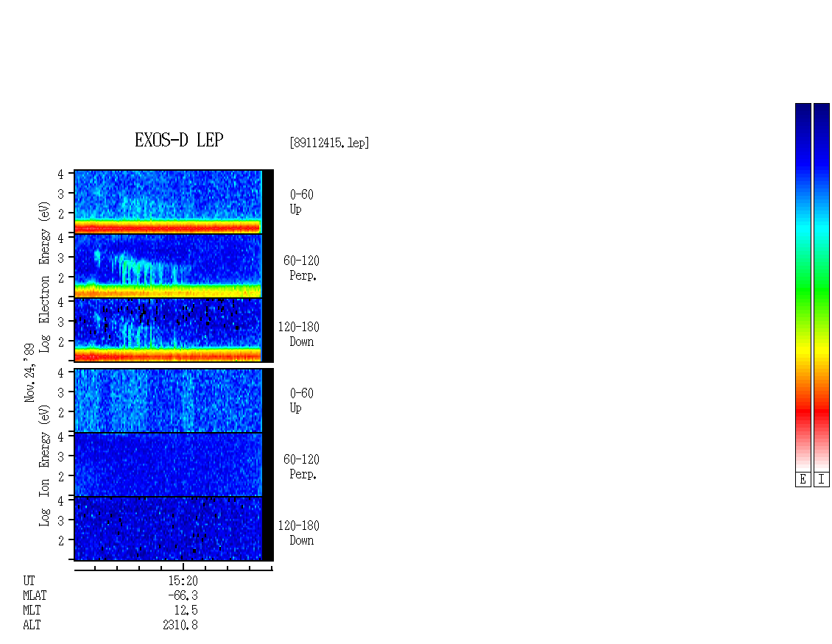Screen dimensions: 832x644
Task: Select the filename label [89112415.lep]
Action: point(329,143)
